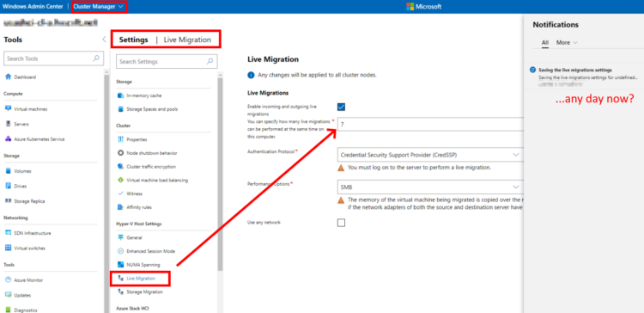This screenshot has height=313, width=644.
Task: Click the search icon in Search Settings
Action: click(x=210, y=61)
